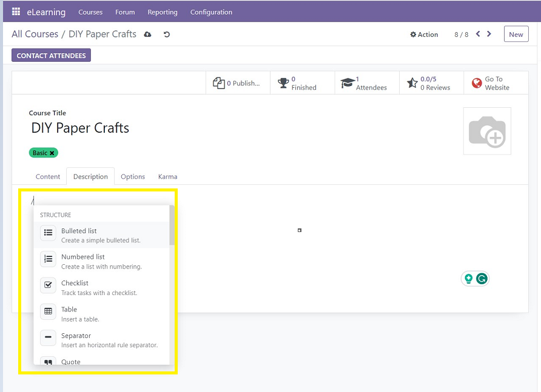Click 'Track tasks with a checklist.' description
The height and width of the screenshot is (392, 541).
point(99,293)
